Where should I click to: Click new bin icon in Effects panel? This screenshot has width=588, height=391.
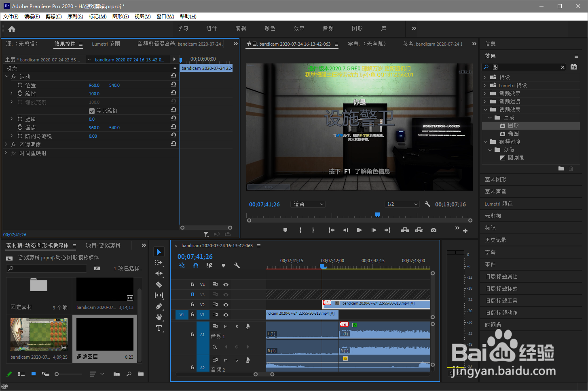pos(561,168)
